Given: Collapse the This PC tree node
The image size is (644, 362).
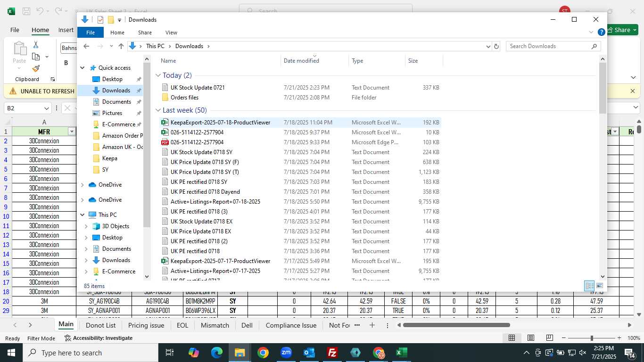Looking at the screenshot, I should coord(83,215).
